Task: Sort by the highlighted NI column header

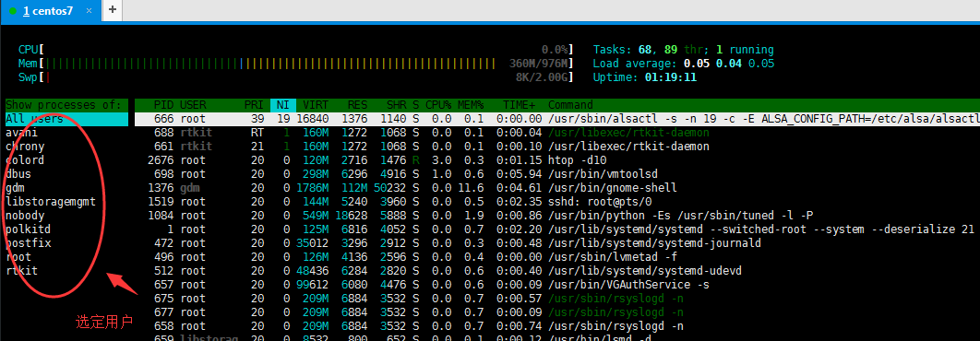Action: click(282, 105)
